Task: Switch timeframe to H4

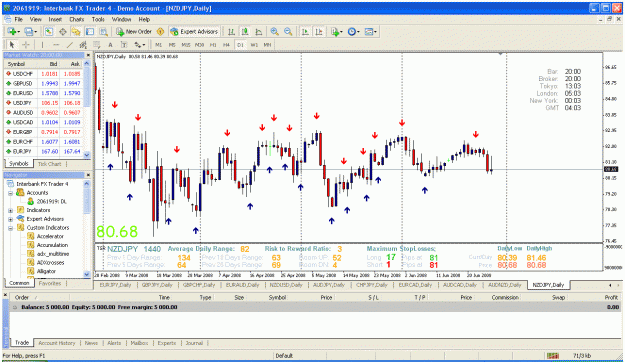Action: pyautogui.click(x=226, y=45)
